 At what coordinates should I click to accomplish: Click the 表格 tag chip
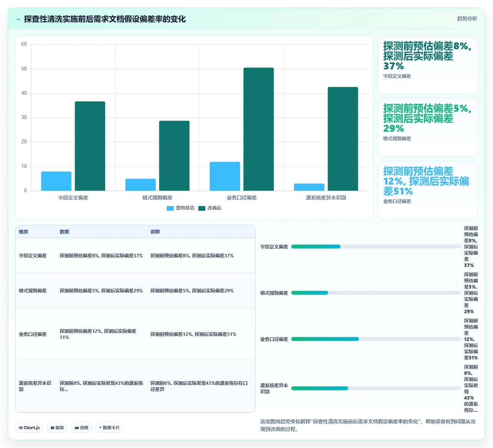pyautogui.click(x=57, y=428)
